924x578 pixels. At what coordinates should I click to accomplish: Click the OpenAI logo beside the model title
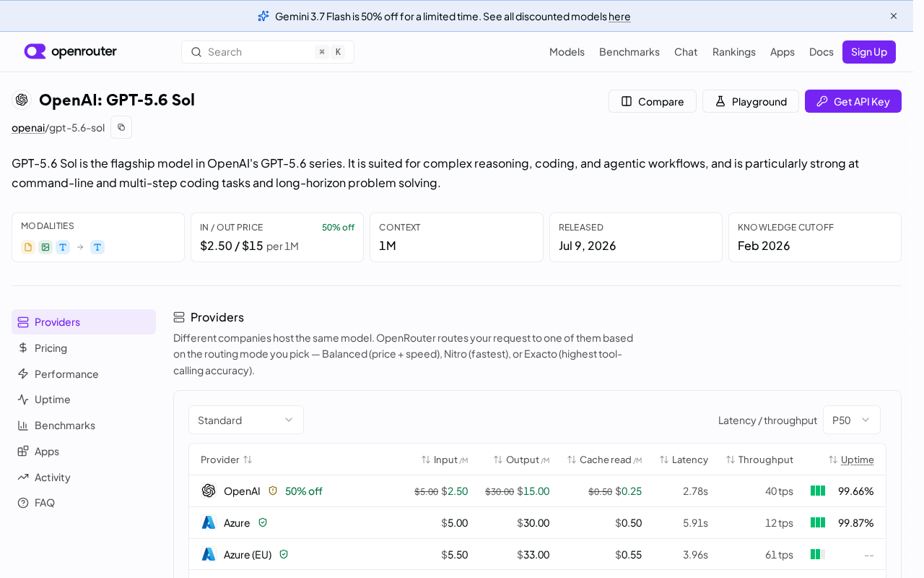(x=22, y=100)
